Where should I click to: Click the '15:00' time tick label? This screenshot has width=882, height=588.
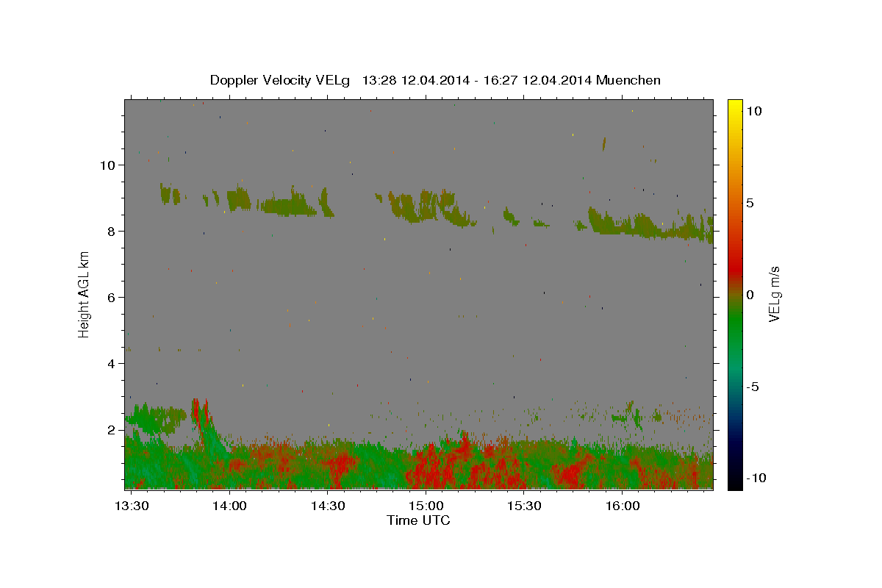[x=426, y=506]
